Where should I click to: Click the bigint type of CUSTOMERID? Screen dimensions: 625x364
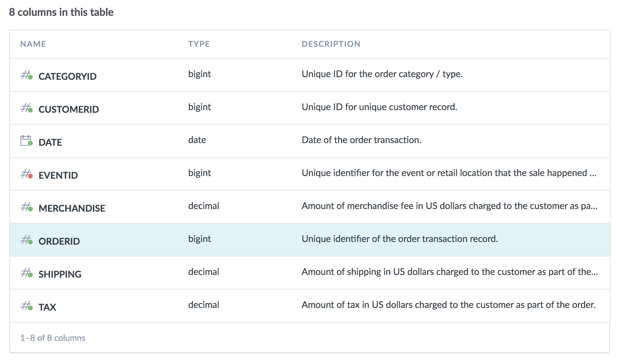pyautogui.click(x=199, y=107)
